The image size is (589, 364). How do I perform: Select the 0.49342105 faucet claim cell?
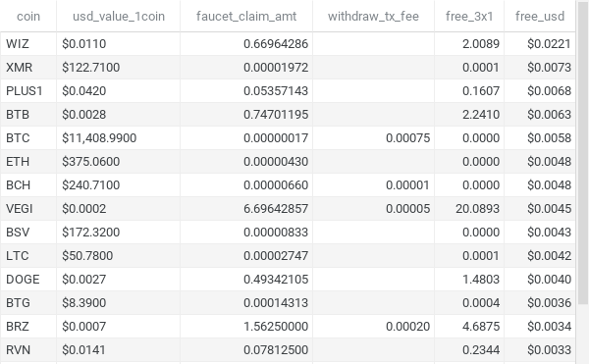tap(246, 280)
